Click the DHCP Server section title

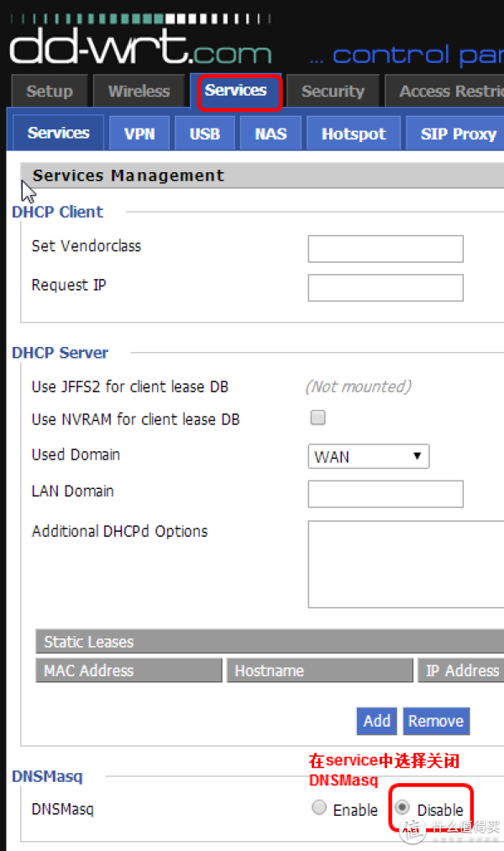tap(60, 353)
